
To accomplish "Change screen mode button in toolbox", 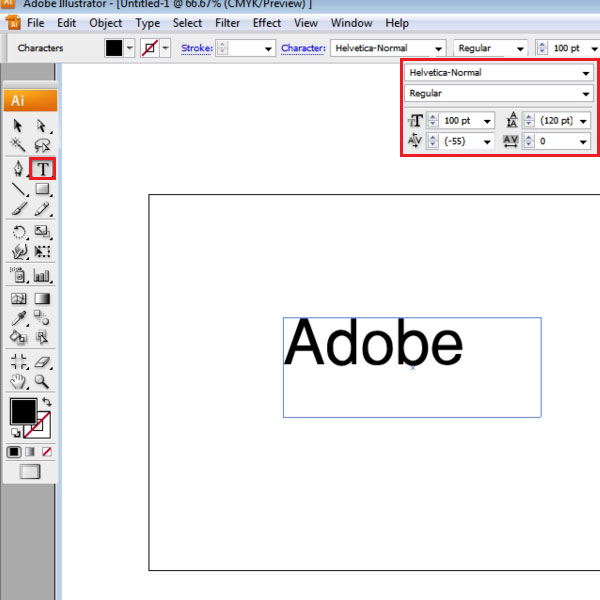I will 30,472.
